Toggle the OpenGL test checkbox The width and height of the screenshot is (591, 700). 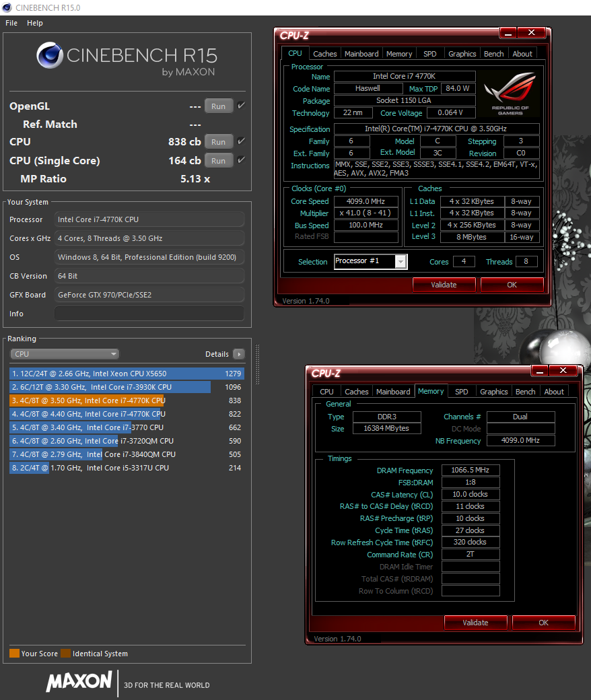tap(241, 106)
